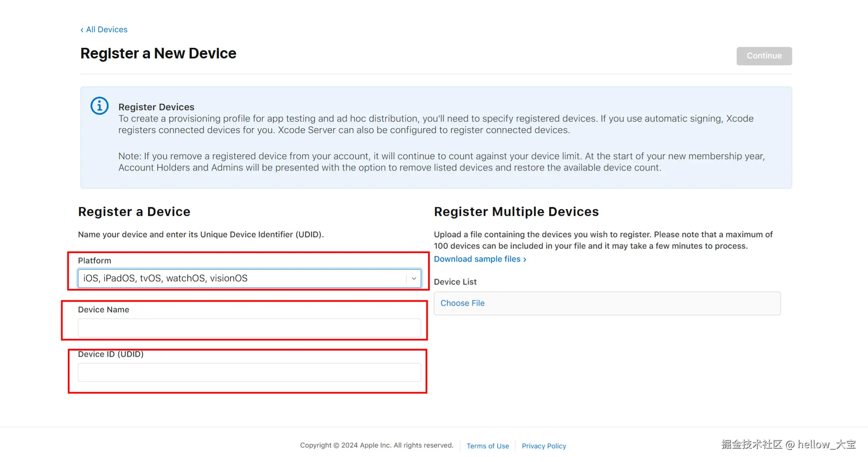Click the Register Devices notice title
The image size is (868, 462).
[x=156, y=107]
